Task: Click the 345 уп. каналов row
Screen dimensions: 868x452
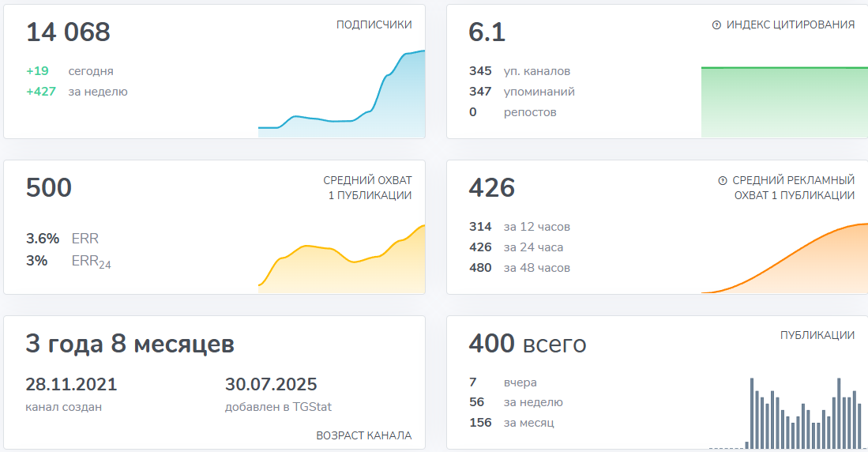Action: point(519,71)
